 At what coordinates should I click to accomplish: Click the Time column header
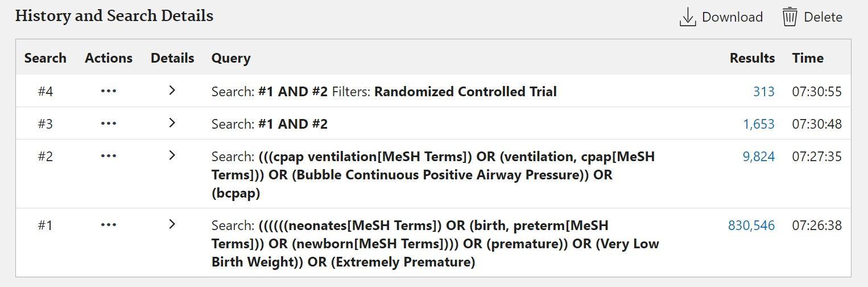[x=807, y=58]
